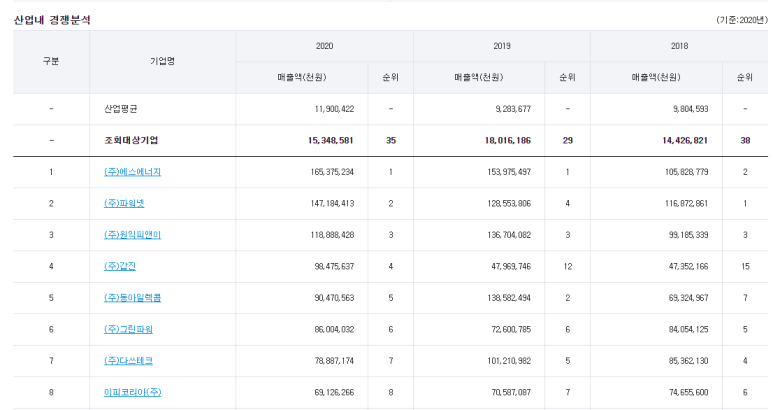Select the sales value 69,324,967
773x410 pixels.
pyautogui.click(x=689, y=298)
